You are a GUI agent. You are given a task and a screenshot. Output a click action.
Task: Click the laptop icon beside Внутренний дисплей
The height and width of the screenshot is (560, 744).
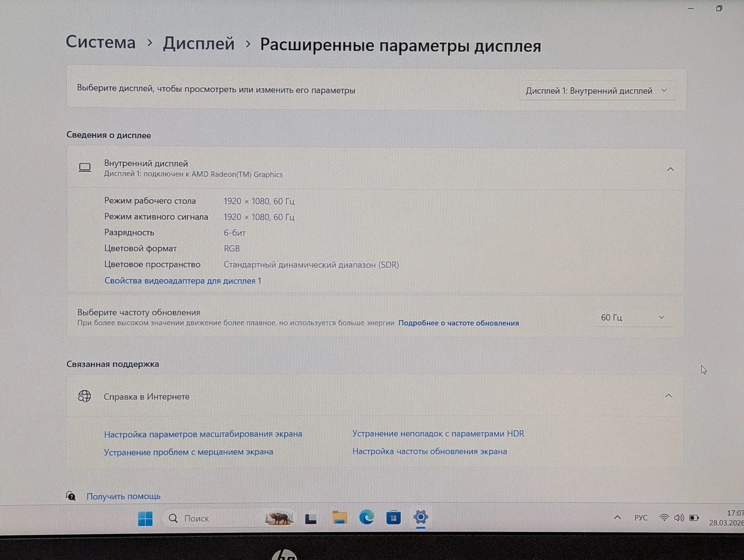[85, 168]
